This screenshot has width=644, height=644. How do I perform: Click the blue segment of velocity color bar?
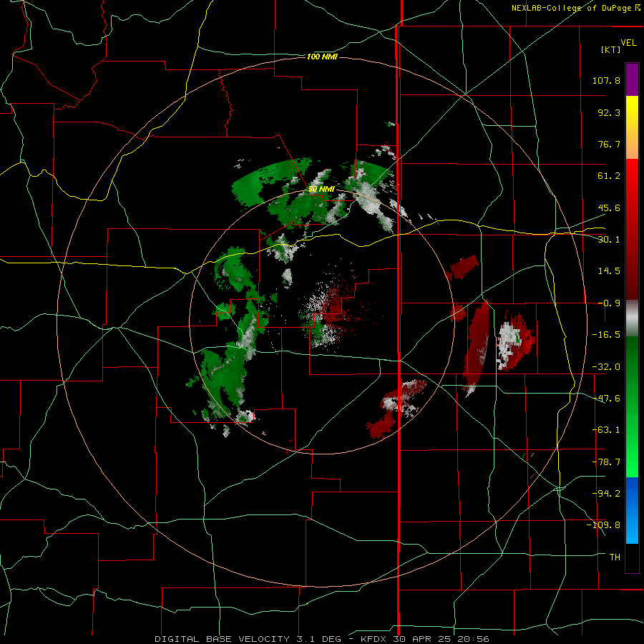(632, 510)
